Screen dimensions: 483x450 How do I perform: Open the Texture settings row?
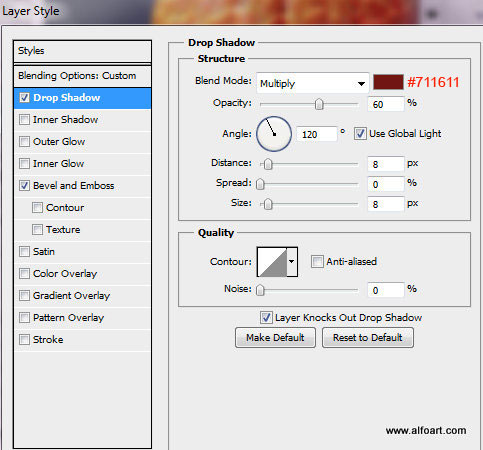(x=83, y=230)
